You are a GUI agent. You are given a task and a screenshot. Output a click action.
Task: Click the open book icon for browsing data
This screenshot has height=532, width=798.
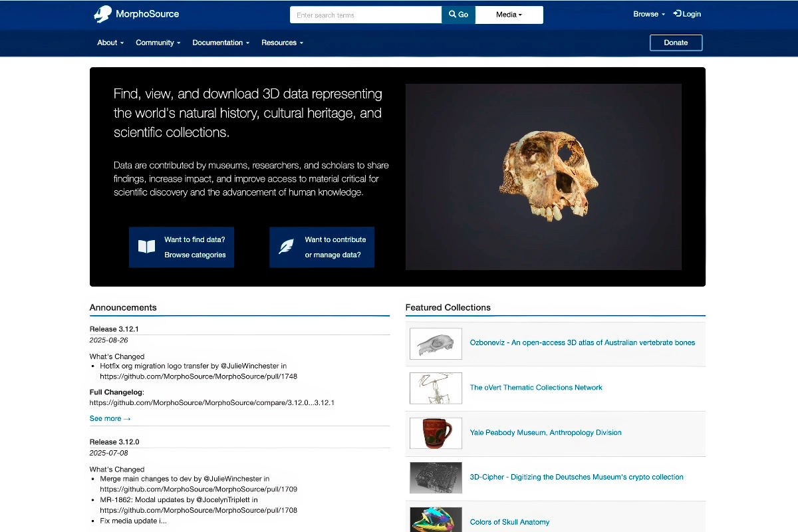(x=146, y=247)
